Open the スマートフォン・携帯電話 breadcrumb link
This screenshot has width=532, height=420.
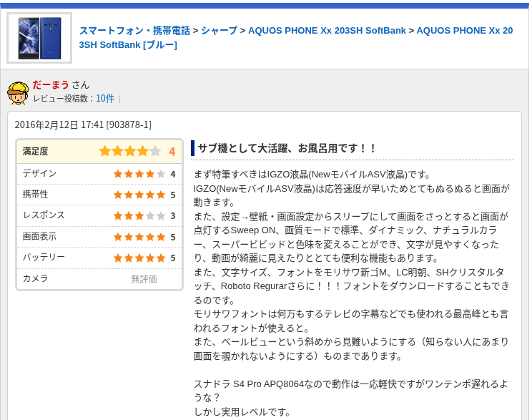tap(134, 31)
